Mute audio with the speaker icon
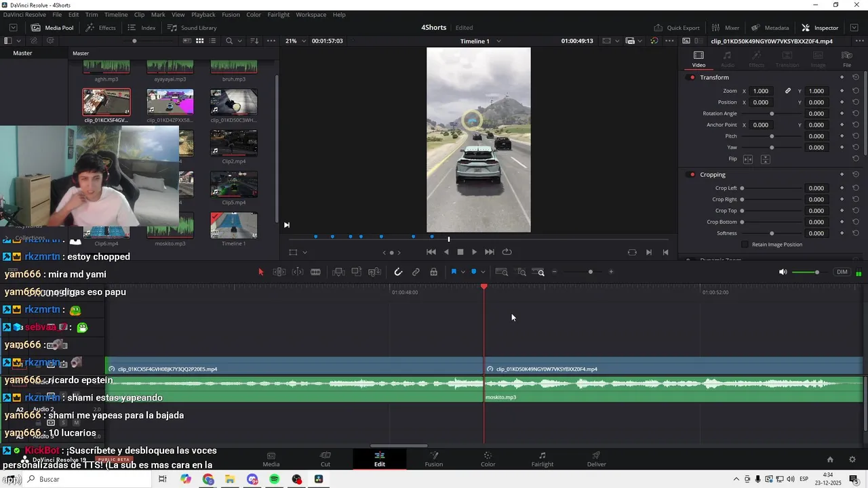Image resolution: width=868 pixels, height=488 pixels. pyautogui.click(x=783, y=272)
